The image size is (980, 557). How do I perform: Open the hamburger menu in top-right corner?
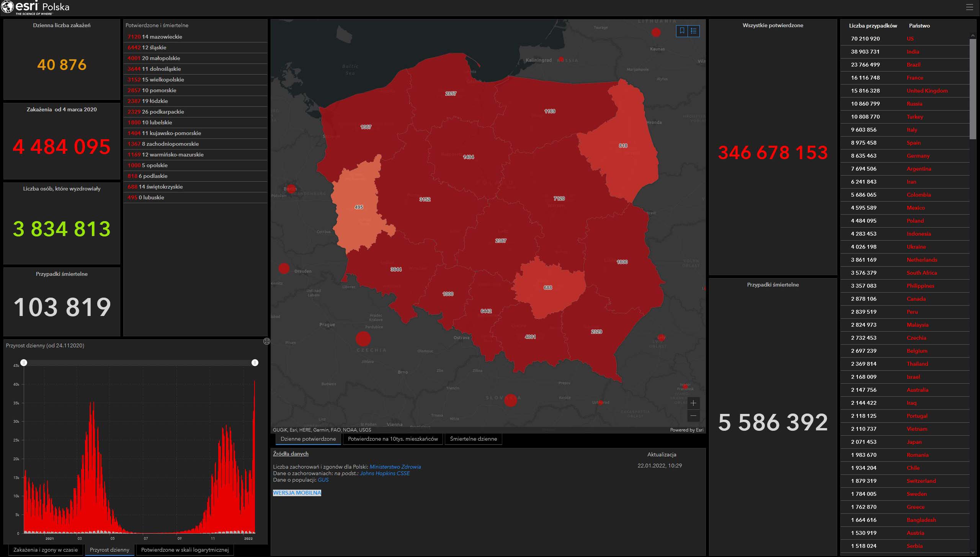970,7
